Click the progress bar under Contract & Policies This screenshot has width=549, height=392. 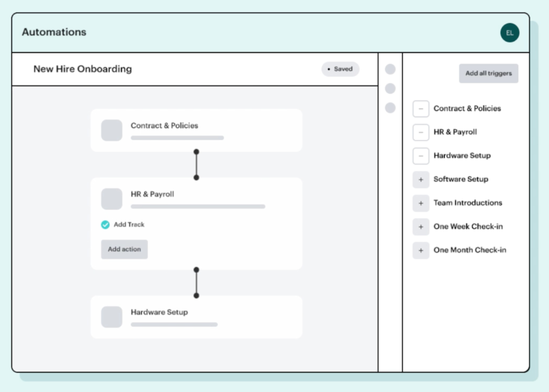coord(177,138)
